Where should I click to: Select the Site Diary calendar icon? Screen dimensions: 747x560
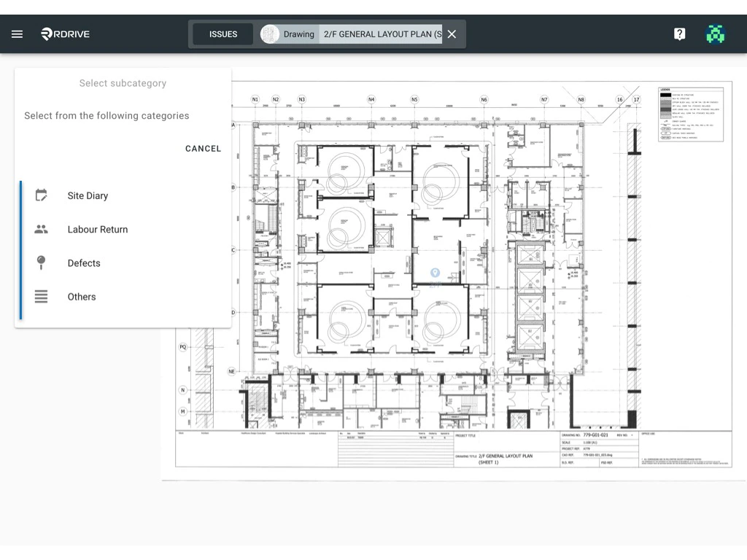coord(41,195)
